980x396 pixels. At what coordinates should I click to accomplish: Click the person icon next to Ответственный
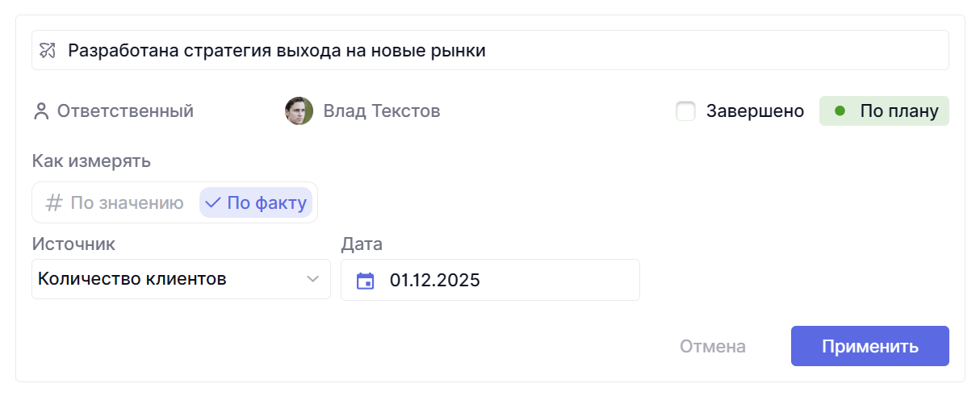tap(41, 111)
